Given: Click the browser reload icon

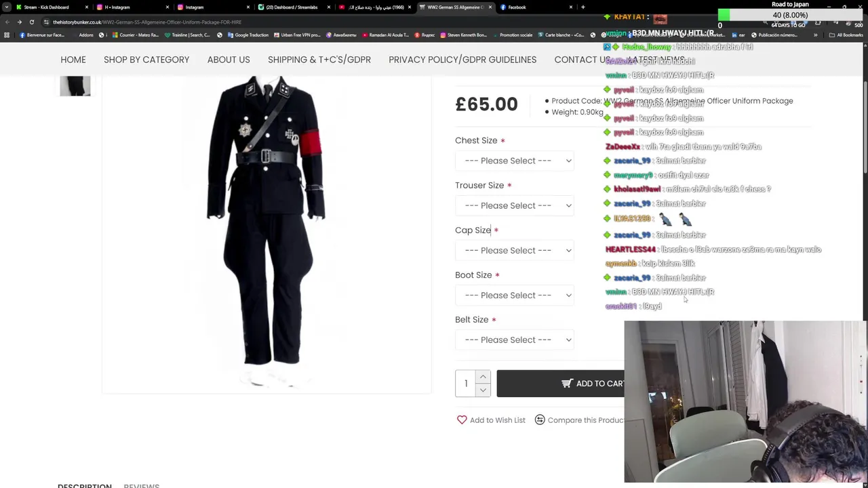Looking at the screenshot, I should [x=31, y=22].
